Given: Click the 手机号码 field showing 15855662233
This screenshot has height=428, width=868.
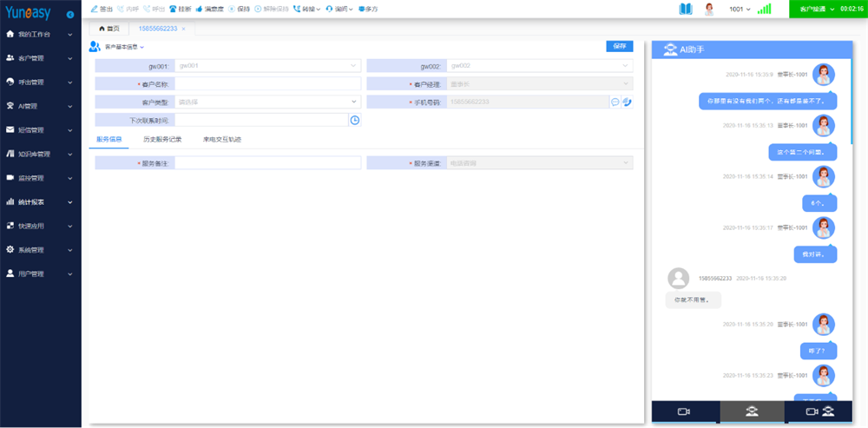Looking at the screenshot, I should pos(528,102).
